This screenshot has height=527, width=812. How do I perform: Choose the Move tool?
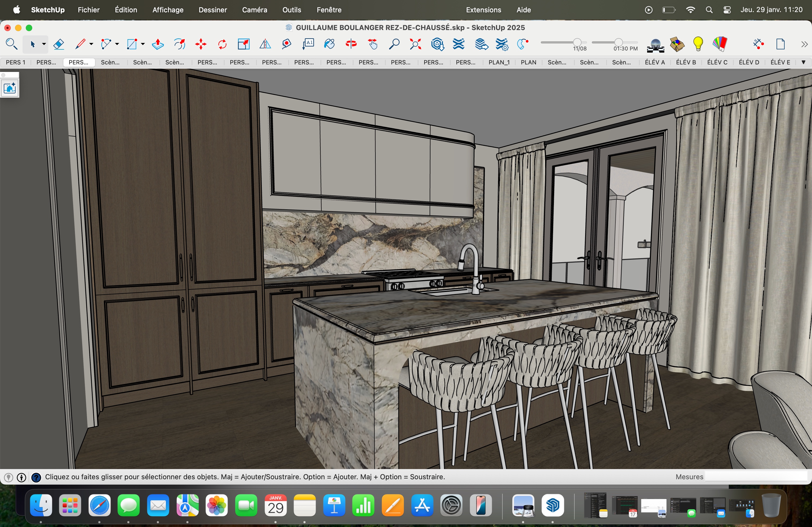pyautogui.click(x=201, y=44)
